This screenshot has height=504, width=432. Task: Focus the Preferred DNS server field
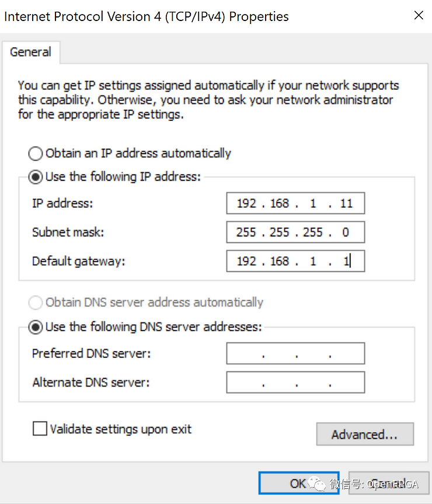click(x=295, y=353)
